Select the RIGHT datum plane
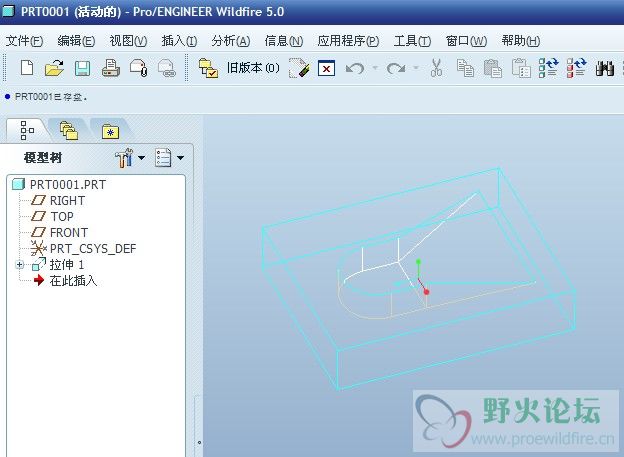 tap(58, 200)
